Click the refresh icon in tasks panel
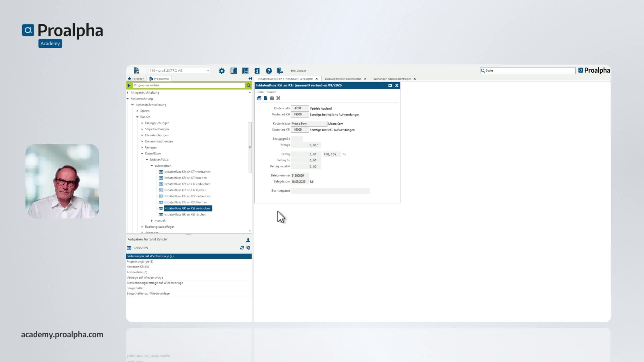Viewport: 644px width, 362px height. 242,248
